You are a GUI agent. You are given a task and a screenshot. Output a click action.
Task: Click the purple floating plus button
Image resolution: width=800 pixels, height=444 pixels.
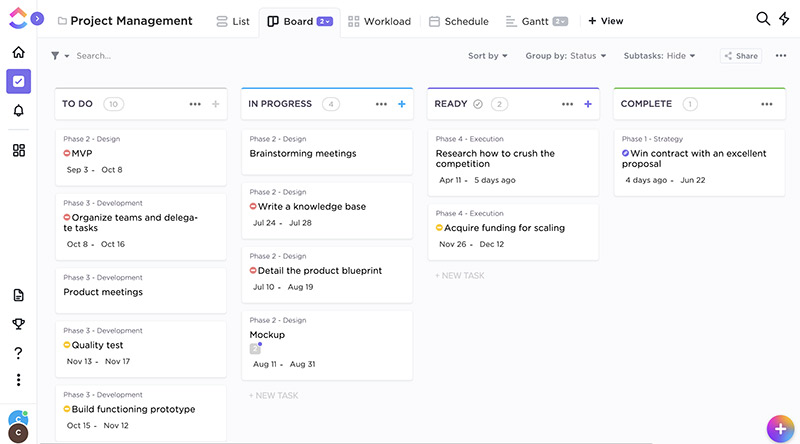click(779, 427)
